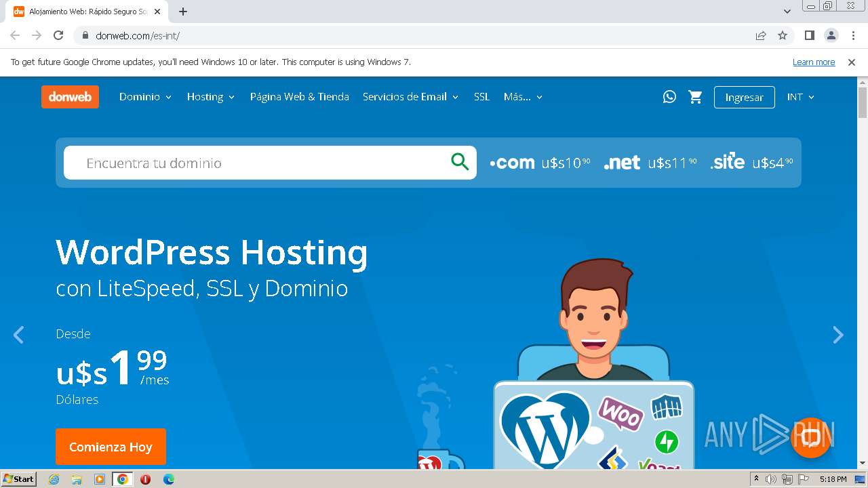Screen dimensions: 868x488
Task: Share this page icon in address bar
Action: [x=761, y=35]
